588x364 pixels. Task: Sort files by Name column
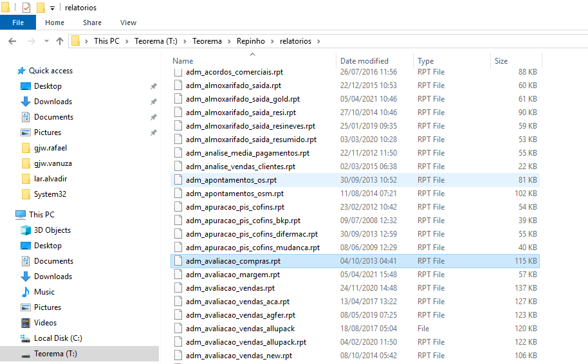click(x=183, y=61)
